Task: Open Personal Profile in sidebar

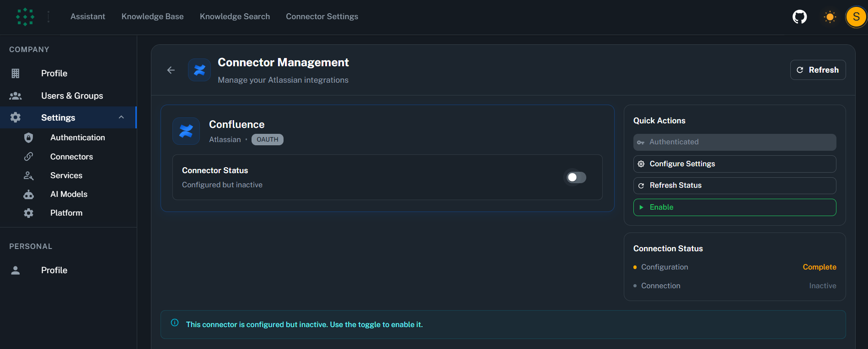Action: pos(68,270)
